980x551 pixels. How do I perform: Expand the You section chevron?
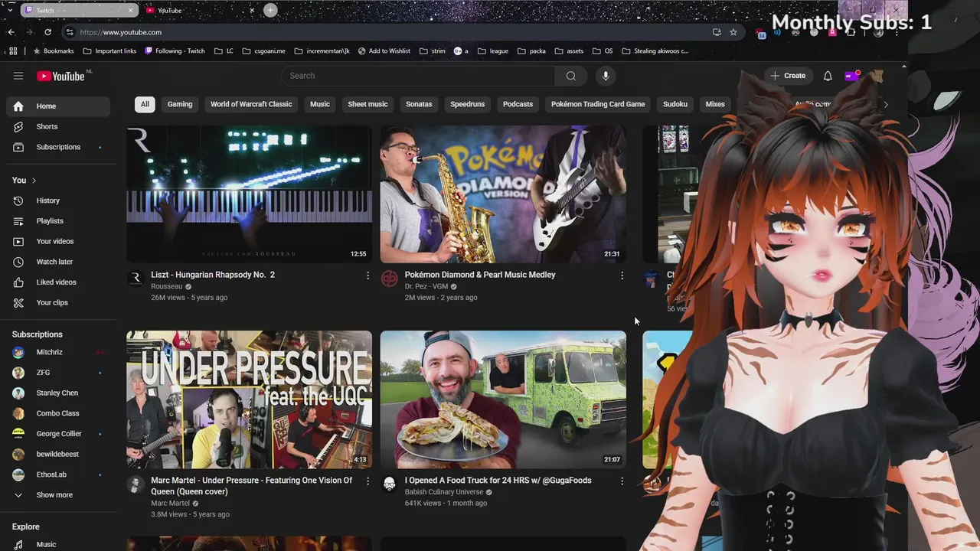click(x=34, y=181)
